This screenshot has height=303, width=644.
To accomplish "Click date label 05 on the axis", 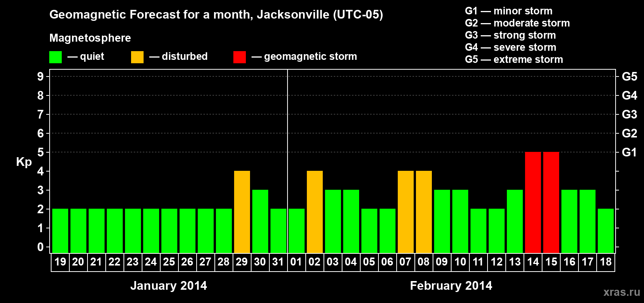I will coord(369,262).
